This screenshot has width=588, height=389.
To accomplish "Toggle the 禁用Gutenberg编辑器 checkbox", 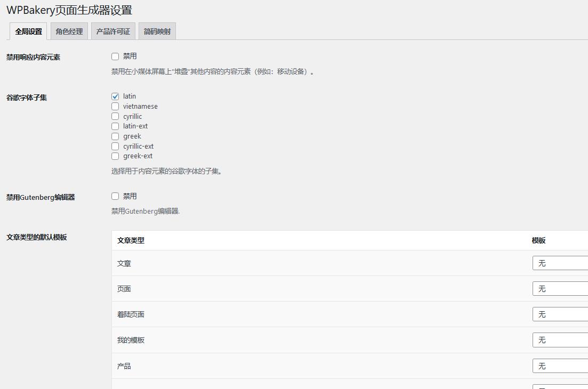I will pos(115,197).
